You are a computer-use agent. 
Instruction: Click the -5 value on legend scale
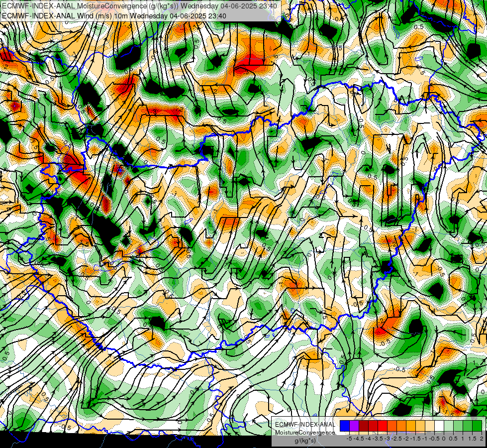coord(349,439)
